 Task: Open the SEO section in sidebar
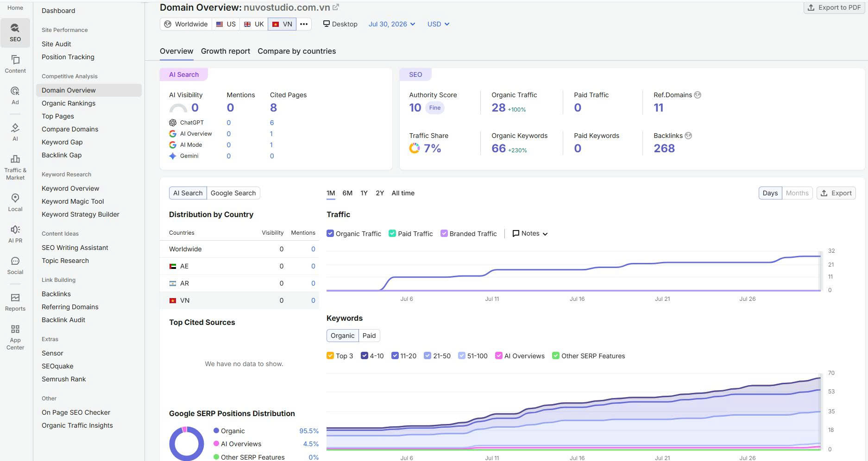[x=15, y=32]
